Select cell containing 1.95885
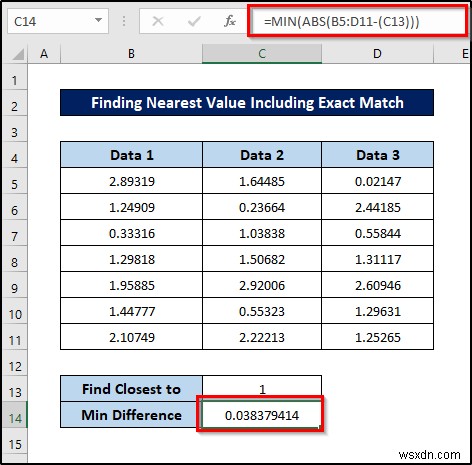This screenshot has height=465, width=472. (x=131, y=285)
